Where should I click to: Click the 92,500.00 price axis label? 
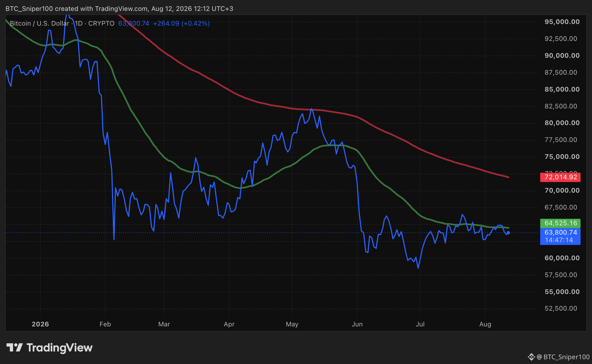tap(561, 39)
